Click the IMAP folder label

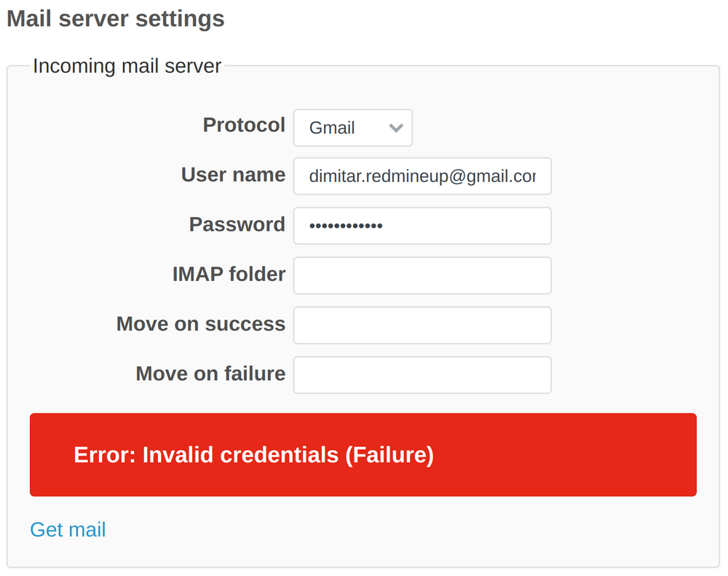[x=229, y=274]
